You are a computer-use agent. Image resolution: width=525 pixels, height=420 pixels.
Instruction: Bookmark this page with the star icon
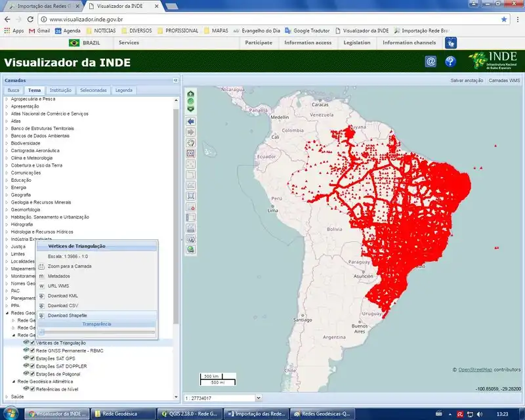(x=504, y=20)
